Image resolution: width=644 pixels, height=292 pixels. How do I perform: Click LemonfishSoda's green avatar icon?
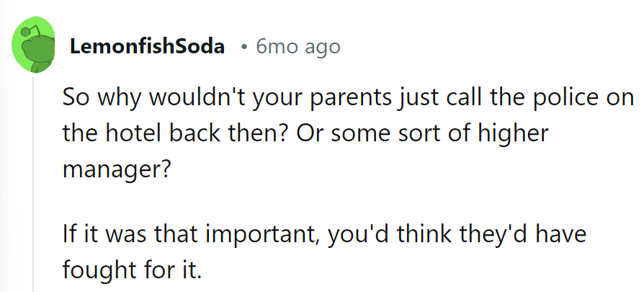click(33, 48)
